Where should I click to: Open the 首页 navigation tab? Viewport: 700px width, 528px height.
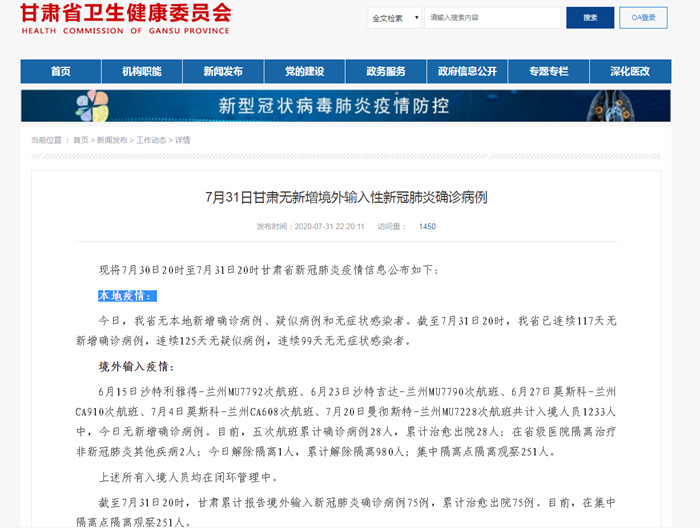61,71
